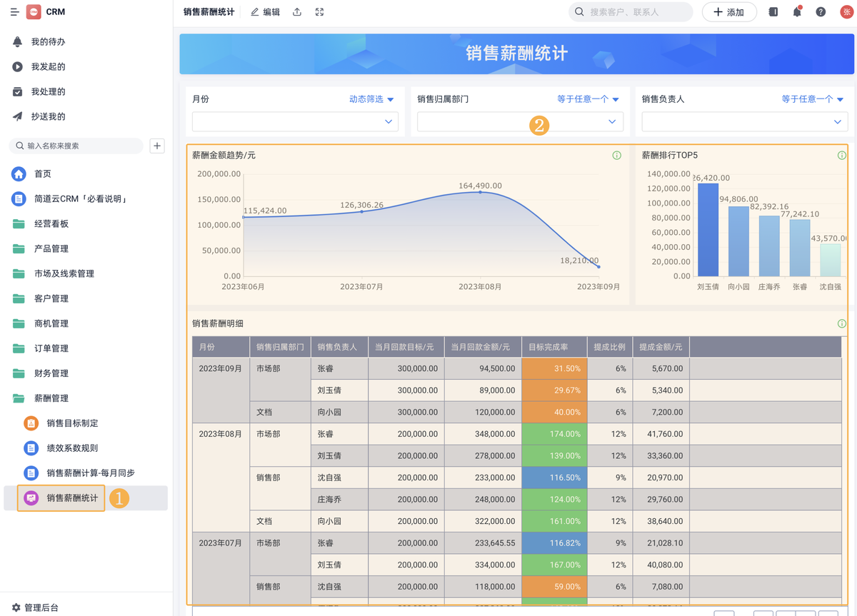Expand the 客户管理 folder
The image size is (857, 616).
click(51, 298)
